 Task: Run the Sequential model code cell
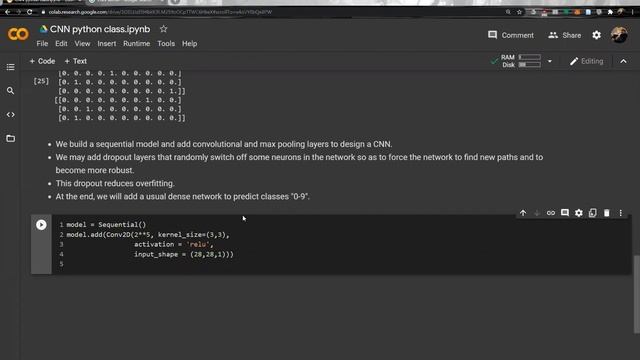pos(41,224)
